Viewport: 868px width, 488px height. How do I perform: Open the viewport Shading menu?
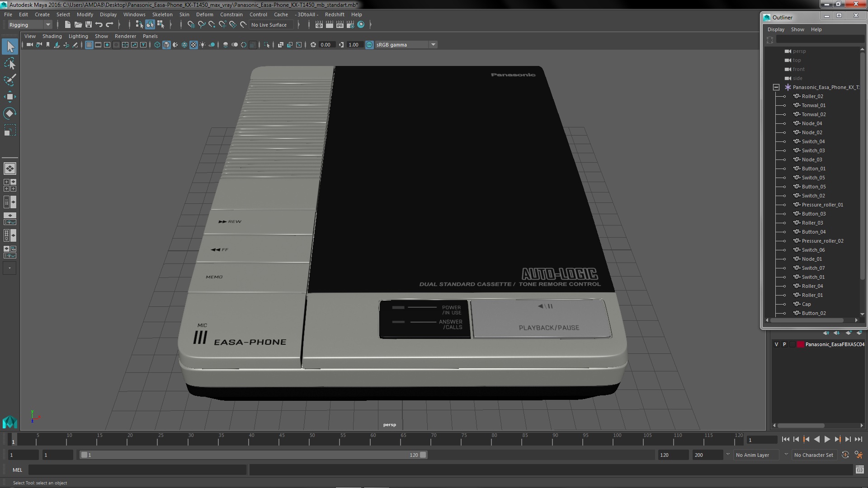pyautogui.click(x=52, y=36)
